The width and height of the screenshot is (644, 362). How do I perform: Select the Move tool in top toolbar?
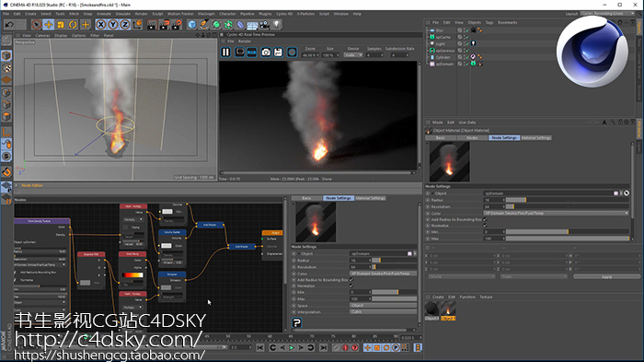point(49,25)
